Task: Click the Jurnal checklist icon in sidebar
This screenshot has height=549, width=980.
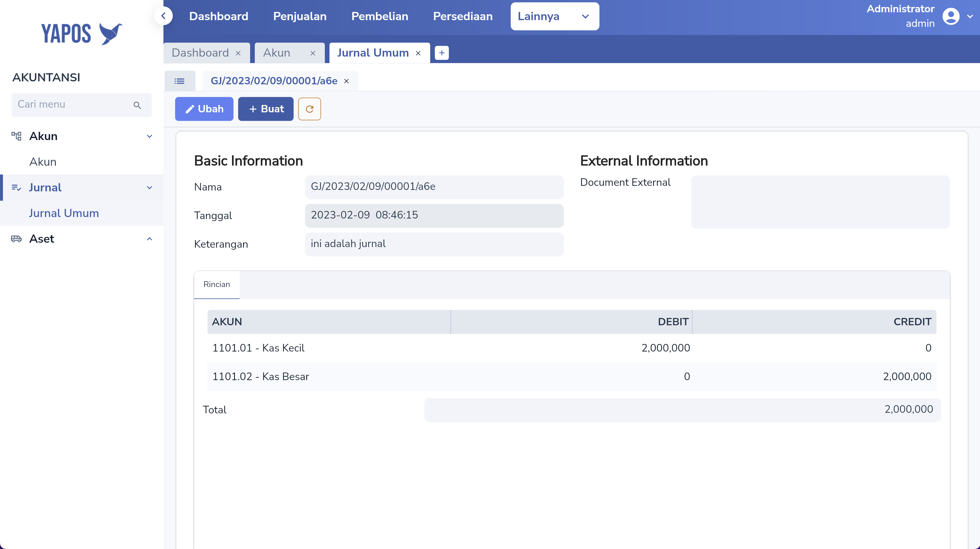Action: click(x=16, y=188)
